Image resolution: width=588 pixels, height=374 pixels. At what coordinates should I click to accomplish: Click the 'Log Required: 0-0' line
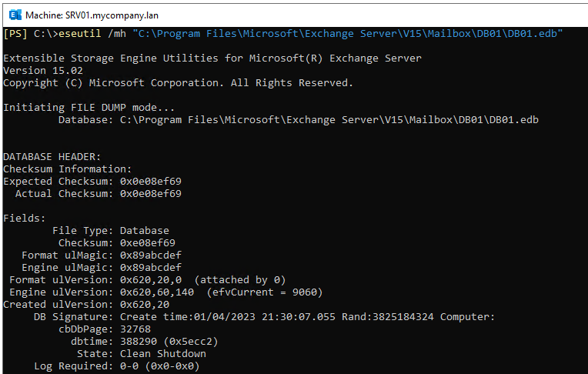tap(117, 366)
